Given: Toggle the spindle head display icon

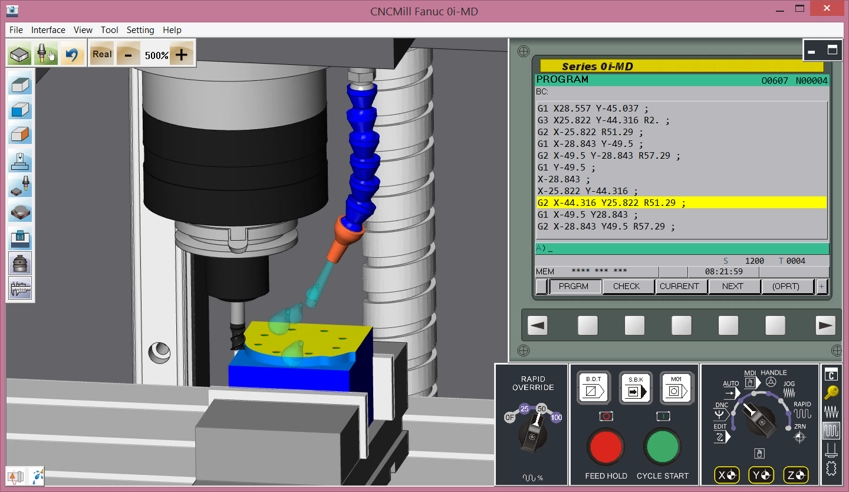Looking at the screenshot, I should (20, 263).
